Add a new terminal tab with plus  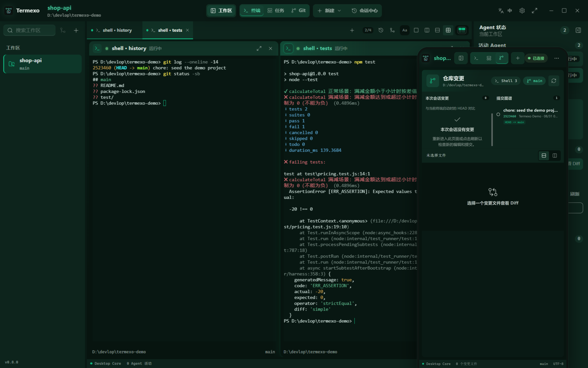point(352,30)
